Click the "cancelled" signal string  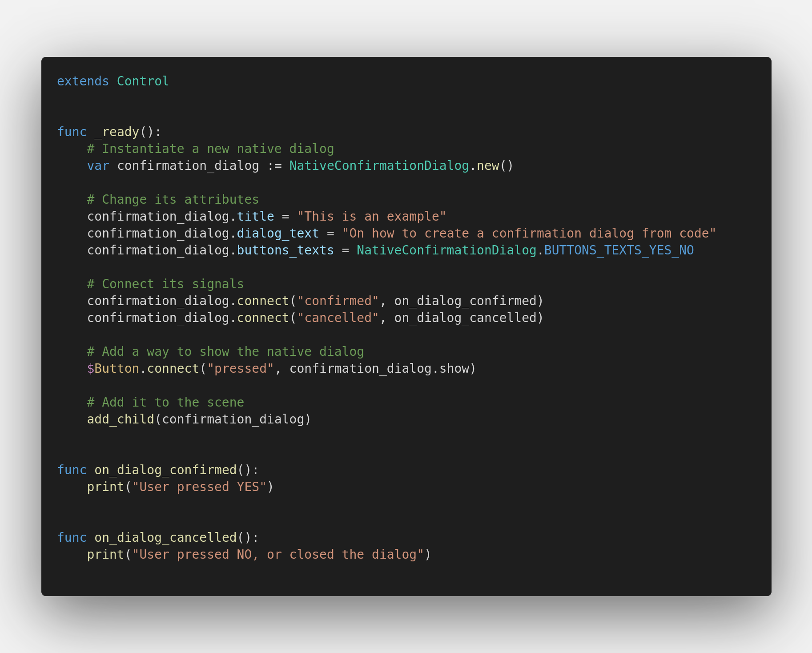coord(338,318)
